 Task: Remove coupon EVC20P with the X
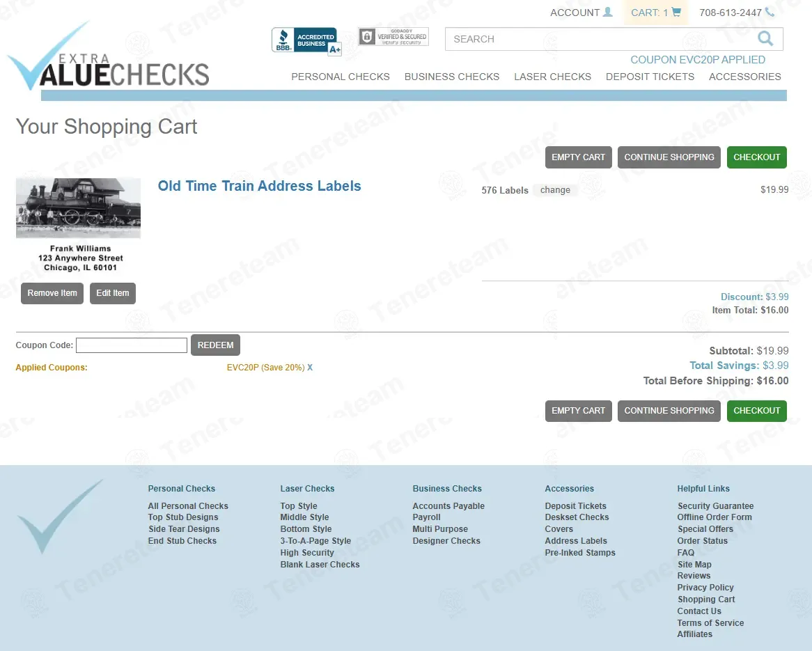[x=310, y=367]
